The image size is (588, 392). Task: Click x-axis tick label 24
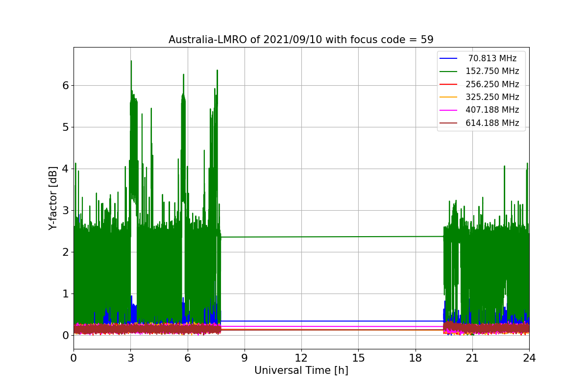(x=529, y=358)
